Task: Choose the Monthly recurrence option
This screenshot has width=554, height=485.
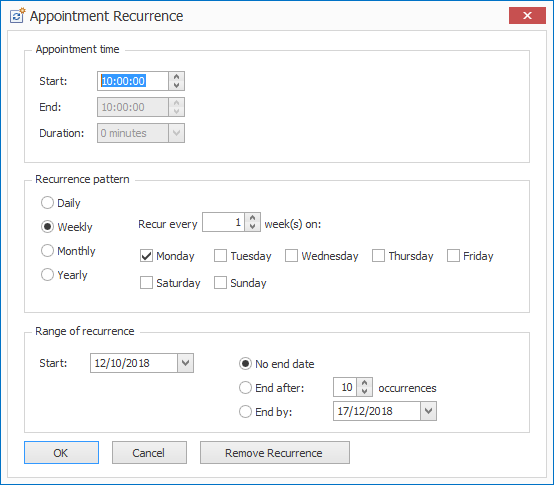Action: [x=47, y=250]
